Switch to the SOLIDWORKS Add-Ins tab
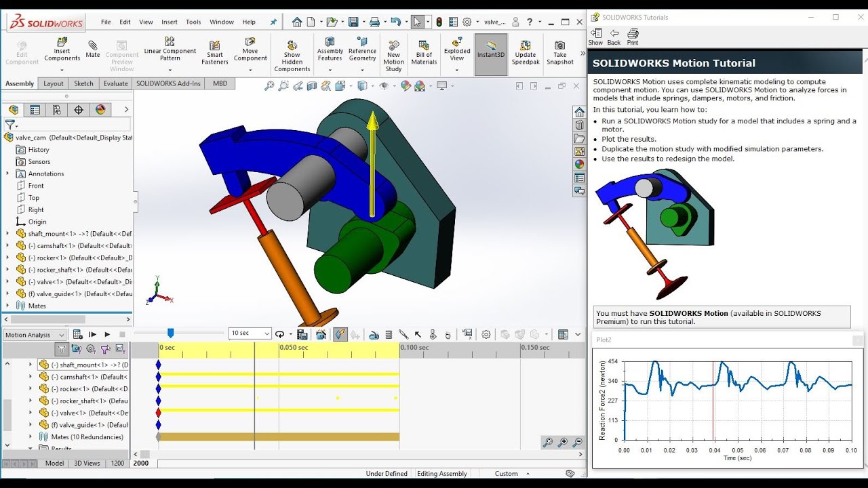 tap(168, 84)
